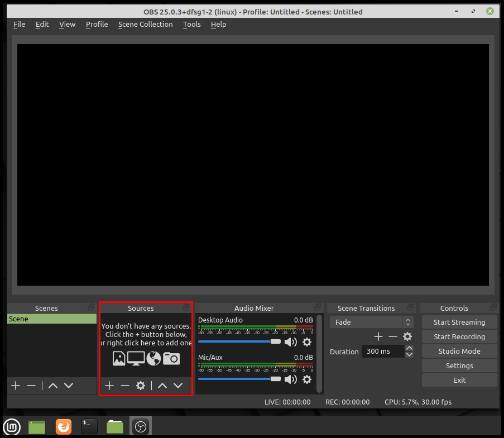Add a new source with plus icon
The width and height of the screenshot is (504, 438).
tap(109, 386)
